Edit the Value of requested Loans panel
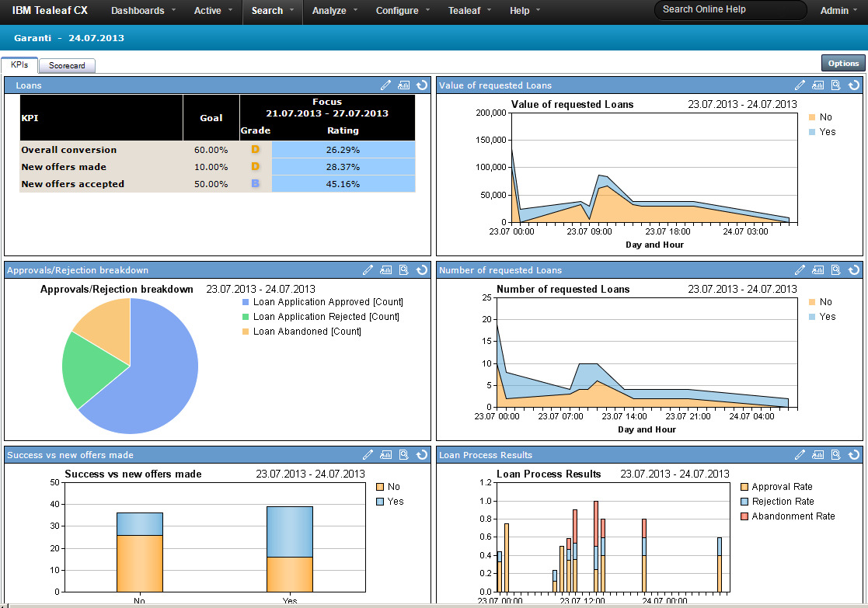 (800, 85)
